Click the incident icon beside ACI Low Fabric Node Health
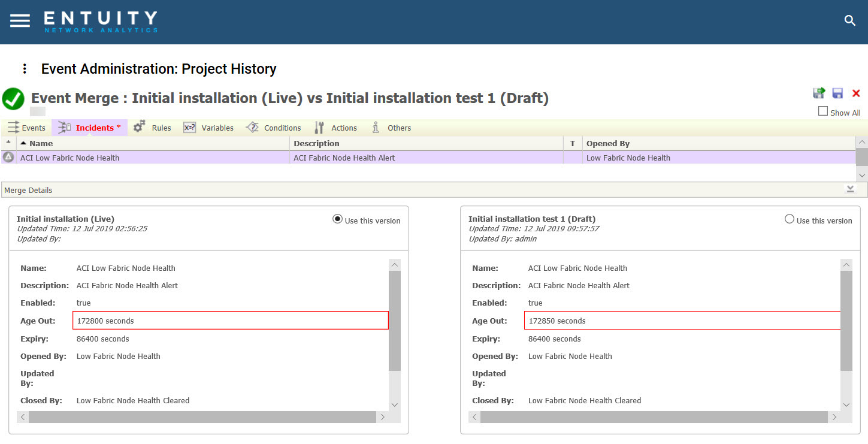 tap(8, 157)
